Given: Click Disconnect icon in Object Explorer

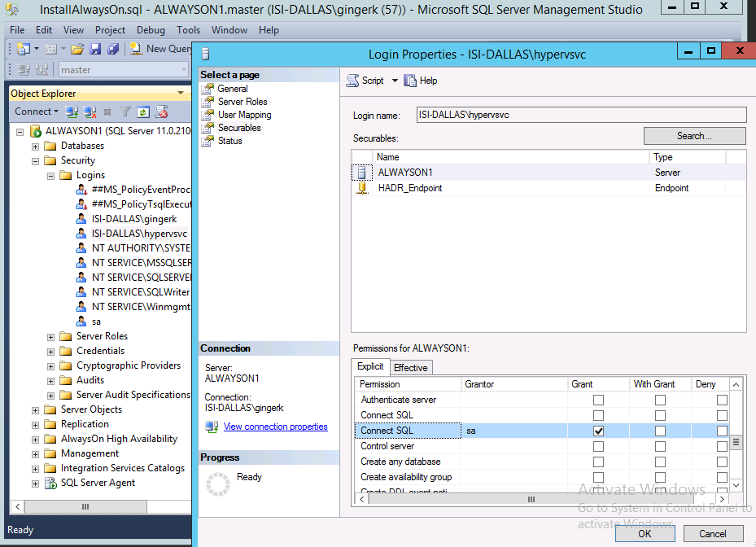Looking at the screenshot, I should click(90, 112).
